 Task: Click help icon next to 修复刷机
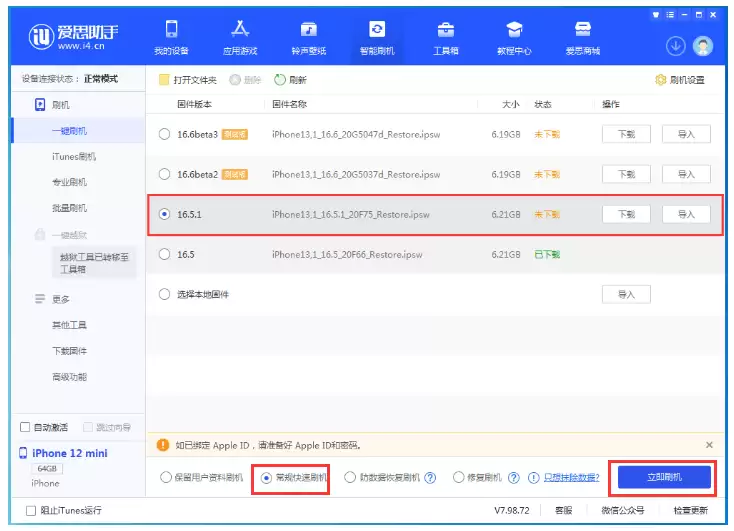tap(514, 478)
